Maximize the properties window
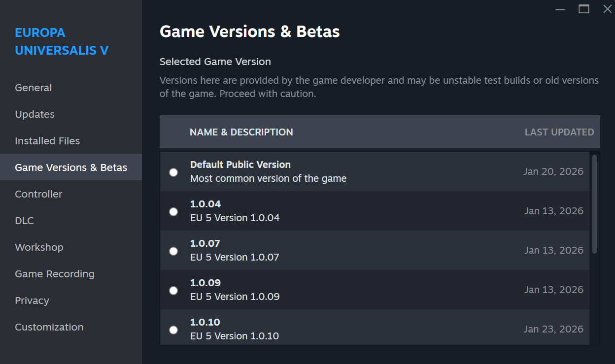Image resolution: width=615 pixels, height=364 pixels. pos(584,9)
